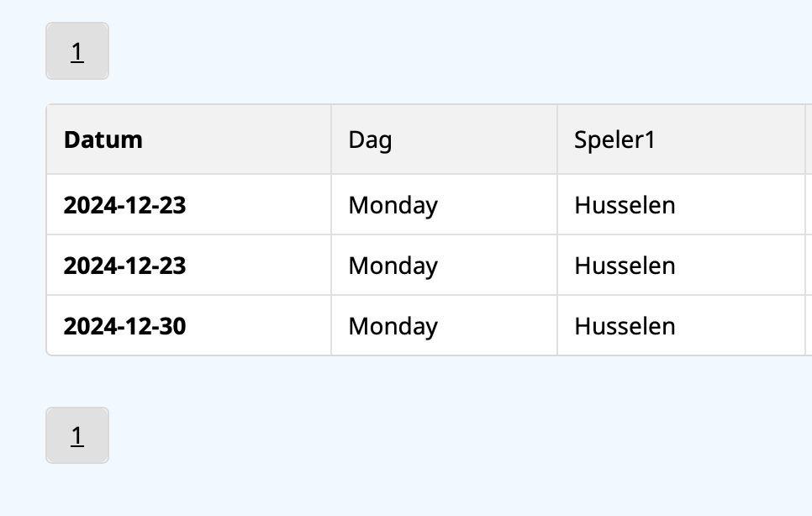
Task: Click the underlined 1 link in the bottom pager
Action: pyautogui.click(x=76, y=436)
